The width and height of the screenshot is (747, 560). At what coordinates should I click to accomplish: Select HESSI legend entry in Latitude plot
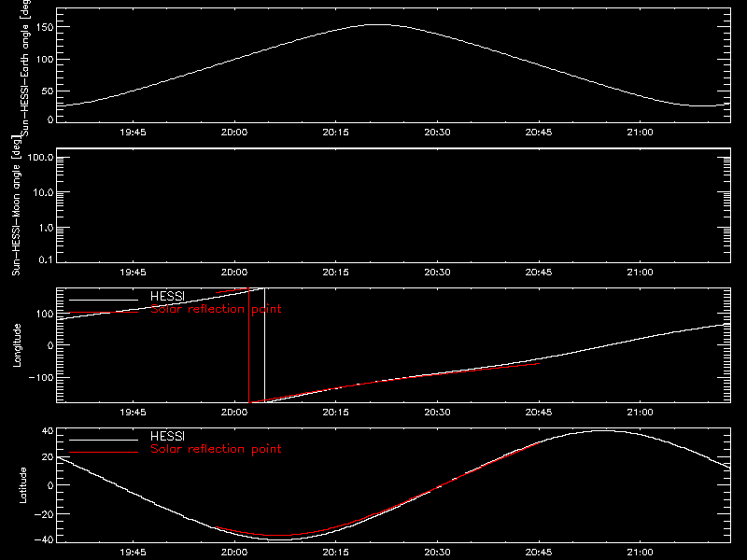[x=167, y=436]
